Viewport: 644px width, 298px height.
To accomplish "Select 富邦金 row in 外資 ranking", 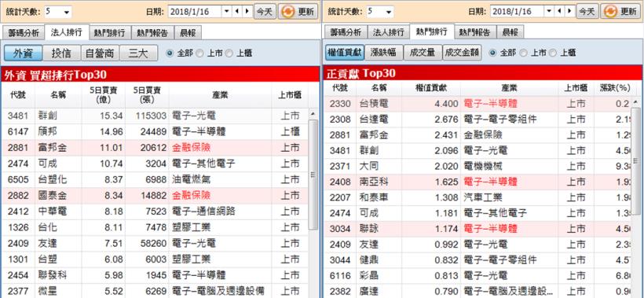I will click(155, 148).
